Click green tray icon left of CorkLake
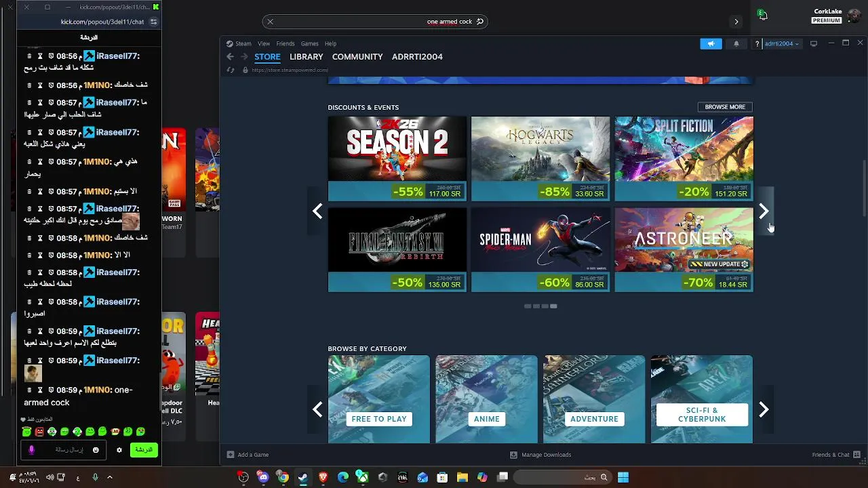 (x=762, y=14)
